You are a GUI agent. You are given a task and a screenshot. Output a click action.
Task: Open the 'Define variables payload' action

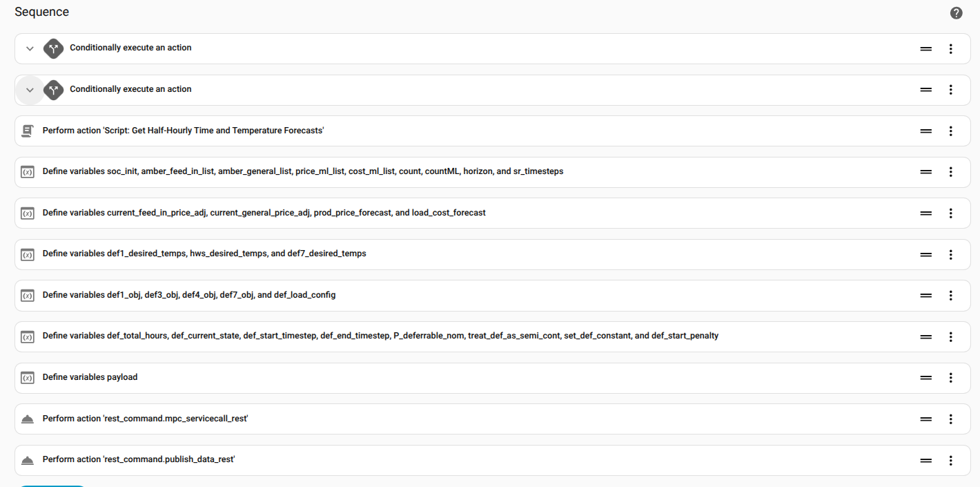pyautogui.click(x=90, y=377)
